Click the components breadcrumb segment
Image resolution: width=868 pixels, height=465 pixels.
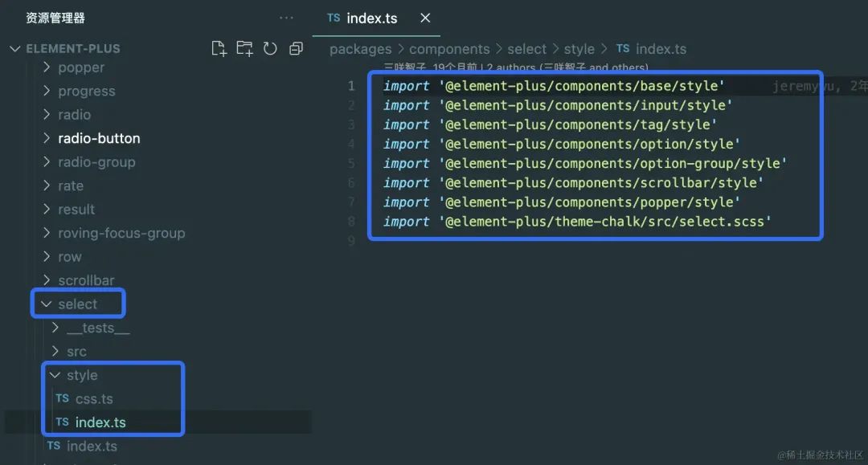coord(449,49)
